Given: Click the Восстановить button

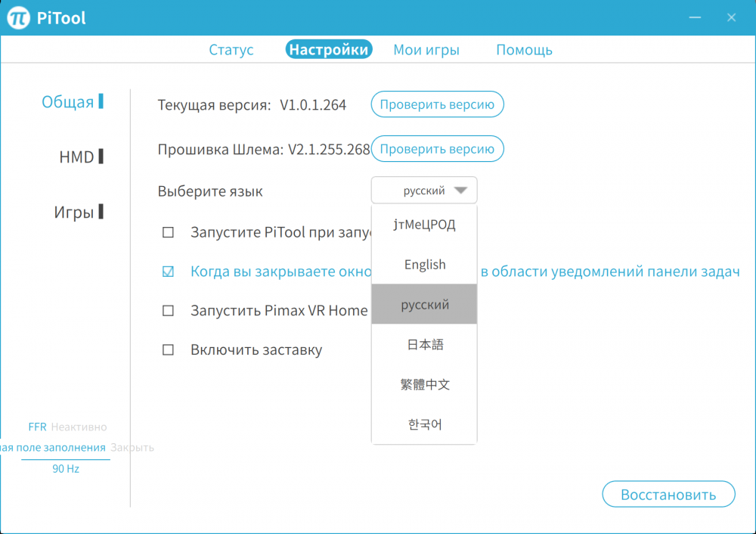Looking at the screenshot, I should coord(668,494).
